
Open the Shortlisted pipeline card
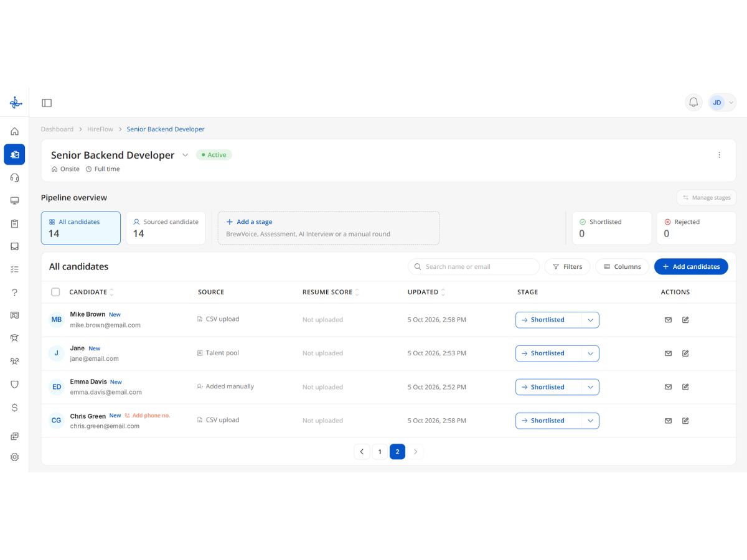pyautogui.click(x=612, y=228)
